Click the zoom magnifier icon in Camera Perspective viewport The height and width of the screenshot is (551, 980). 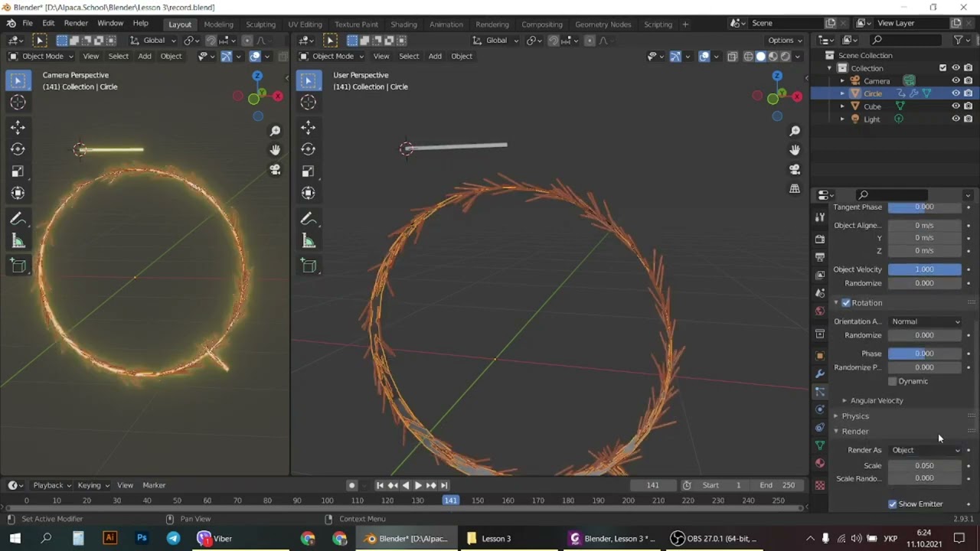(x=275, y=131)
